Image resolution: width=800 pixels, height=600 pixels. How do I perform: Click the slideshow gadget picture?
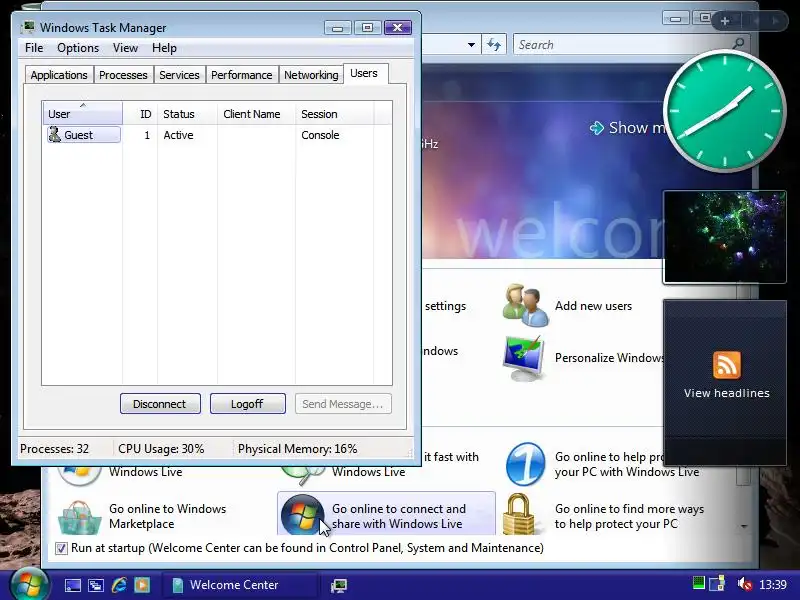tap(724, 237)
